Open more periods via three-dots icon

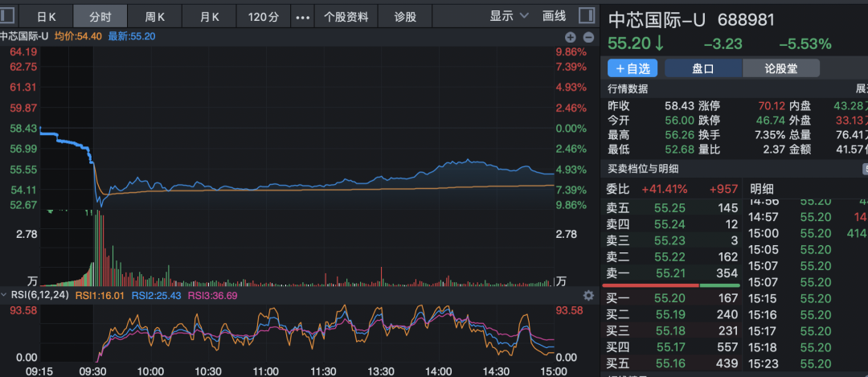(x=302, y=16)
